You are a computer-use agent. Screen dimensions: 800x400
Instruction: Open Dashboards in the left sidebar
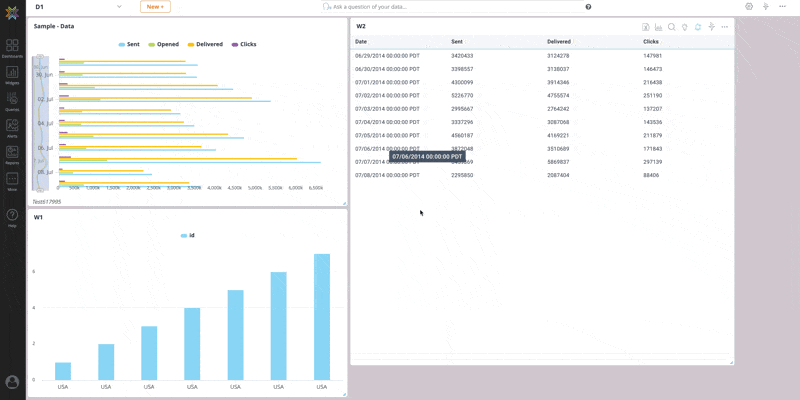point(12,48)
